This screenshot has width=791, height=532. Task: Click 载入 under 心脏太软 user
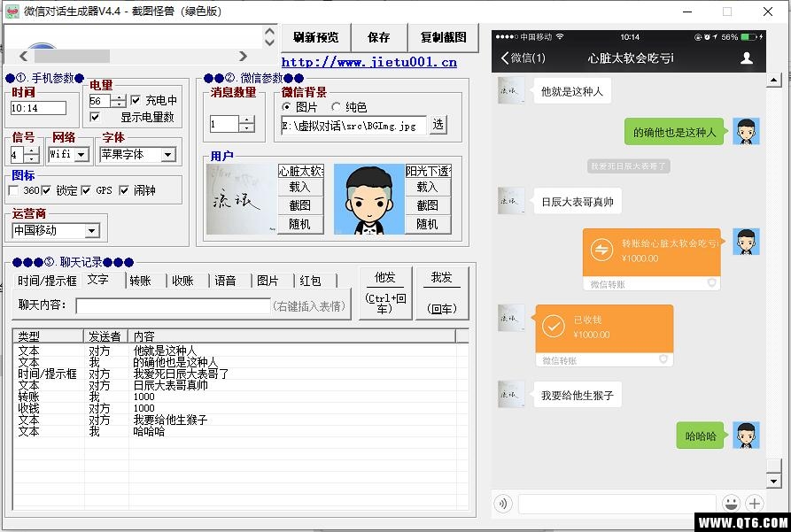(300, 187)
